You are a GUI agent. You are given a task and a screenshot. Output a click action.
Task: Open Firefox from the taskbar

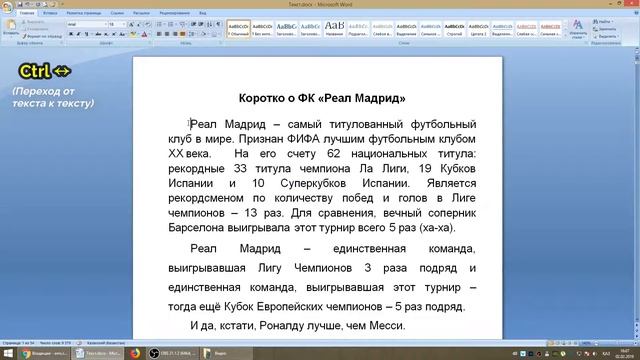[135, 353]
